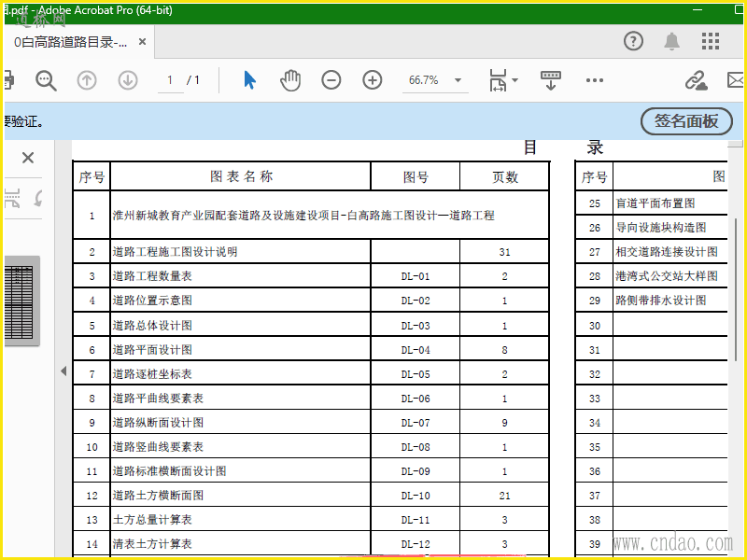The height and width of the screenshot is (560, 747).
Task: Open more tools ellipsis menu
Action: 595,80
